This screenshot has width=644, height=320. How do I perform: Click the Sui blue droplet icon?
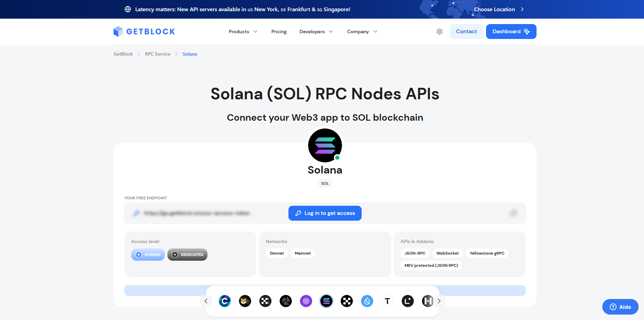(x=367, y=301)
